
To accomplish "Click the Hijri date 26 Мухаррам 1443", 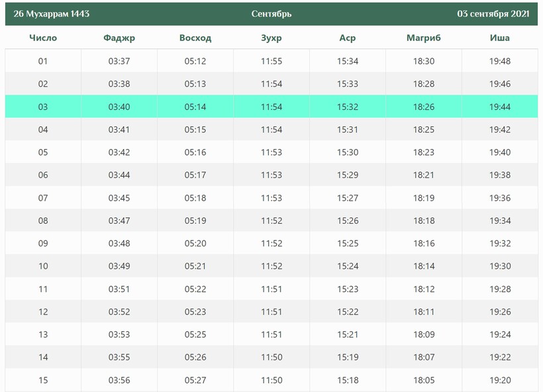I will (52, 14).
